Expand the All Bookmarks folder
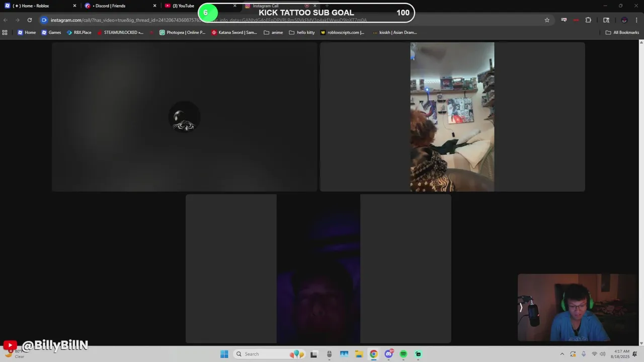Viewport: 644px width, 362px height. pos(622,33)
